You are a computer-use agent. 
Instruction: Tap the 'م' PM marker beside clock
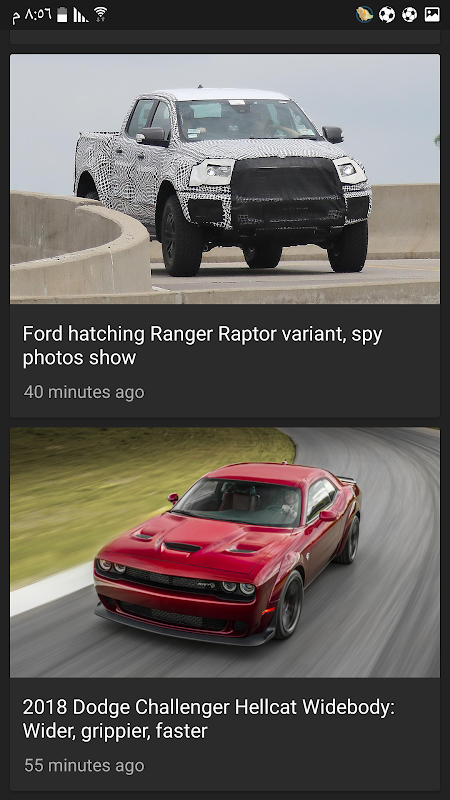point(16,18)
